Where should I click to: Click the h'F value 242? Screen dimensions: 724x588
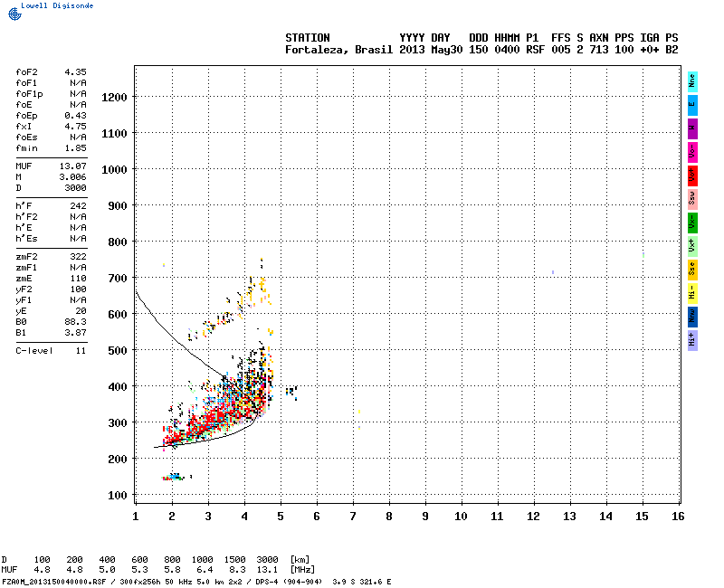point(79,206)
